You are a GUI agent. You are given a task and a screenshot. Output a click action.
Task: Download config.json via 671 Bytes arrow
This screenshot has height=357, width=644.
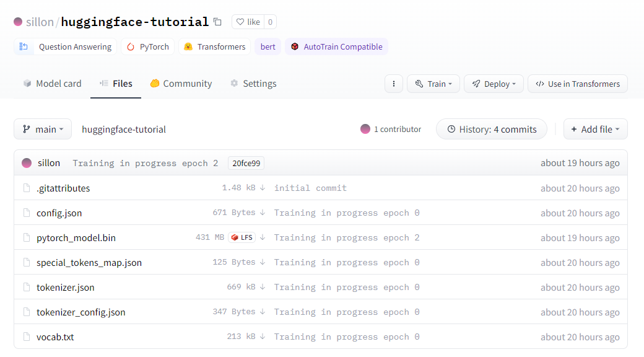pos(263,212)
